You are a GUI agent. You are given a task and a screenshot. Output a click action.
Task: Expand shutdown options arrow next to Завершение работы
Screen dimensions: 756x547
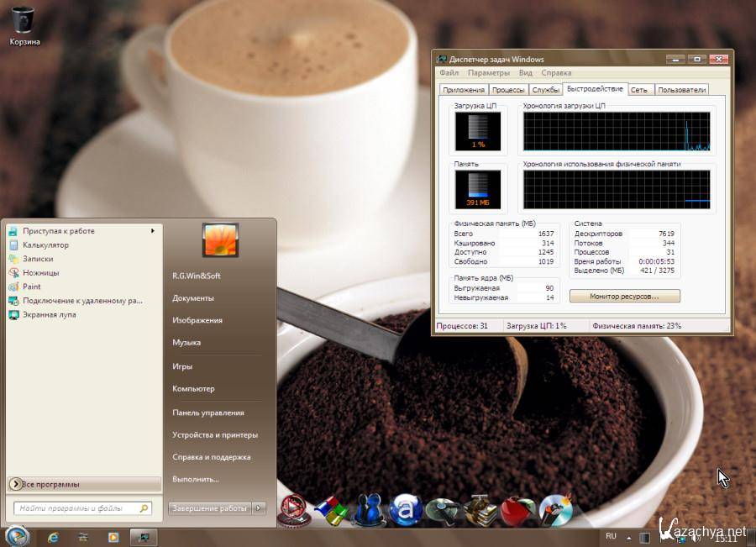tap(260, 508)
